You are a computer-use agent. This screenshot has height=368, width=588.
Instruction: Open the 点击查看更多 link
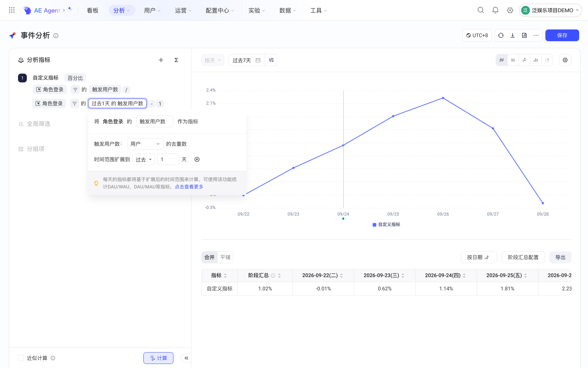pos(189,187)
